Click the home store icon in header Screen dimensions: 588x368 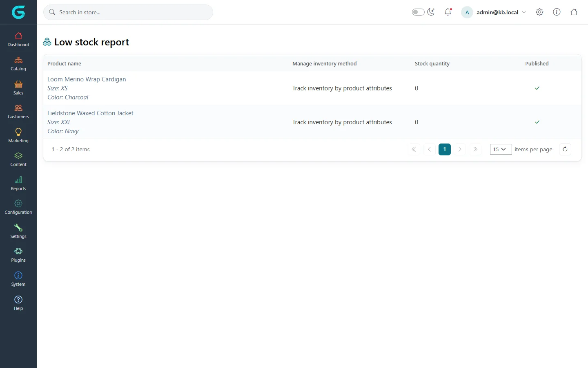click(x=574, y=12)
